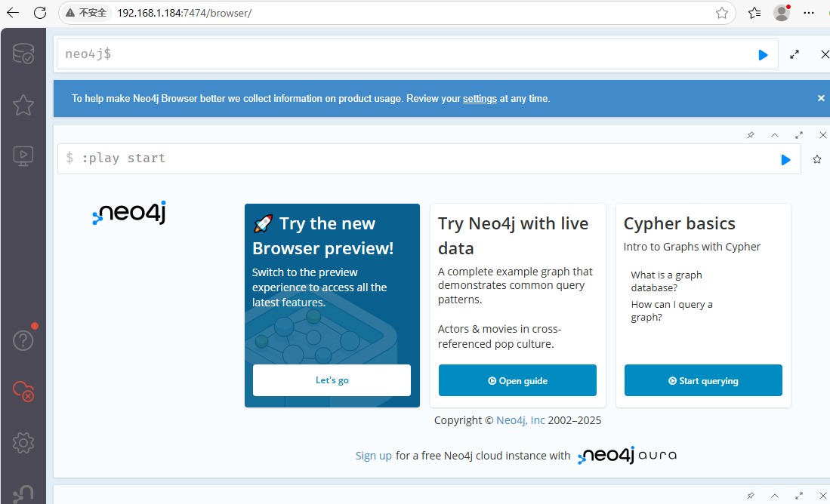Open the Help and learn panel
Image resolution: width=830 pixels, height=504 pixels.
click(x=23, y=340)
